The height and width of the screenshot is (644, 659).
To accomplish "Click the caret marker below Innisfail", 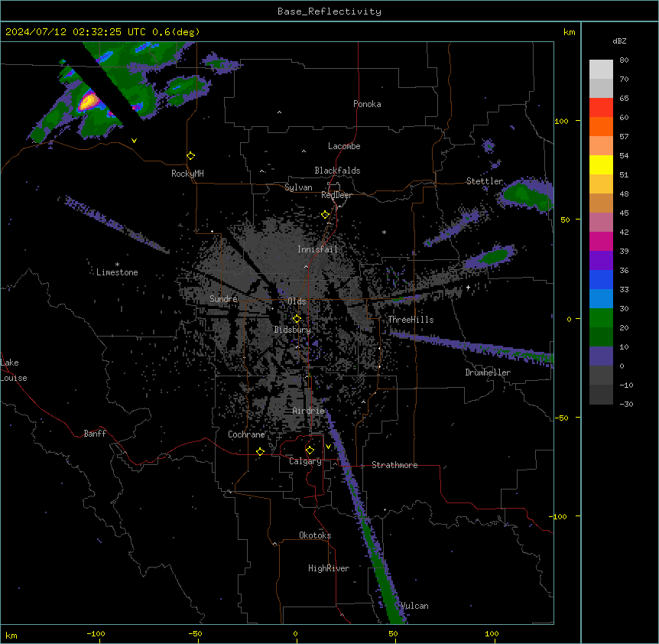I will 306,266.
